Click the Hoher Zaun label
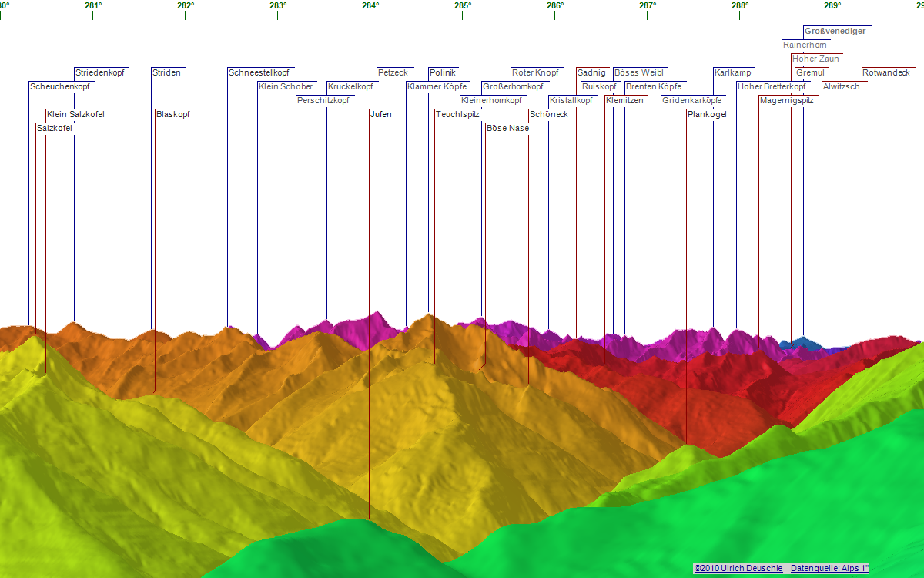 click(x=815, y=59)
